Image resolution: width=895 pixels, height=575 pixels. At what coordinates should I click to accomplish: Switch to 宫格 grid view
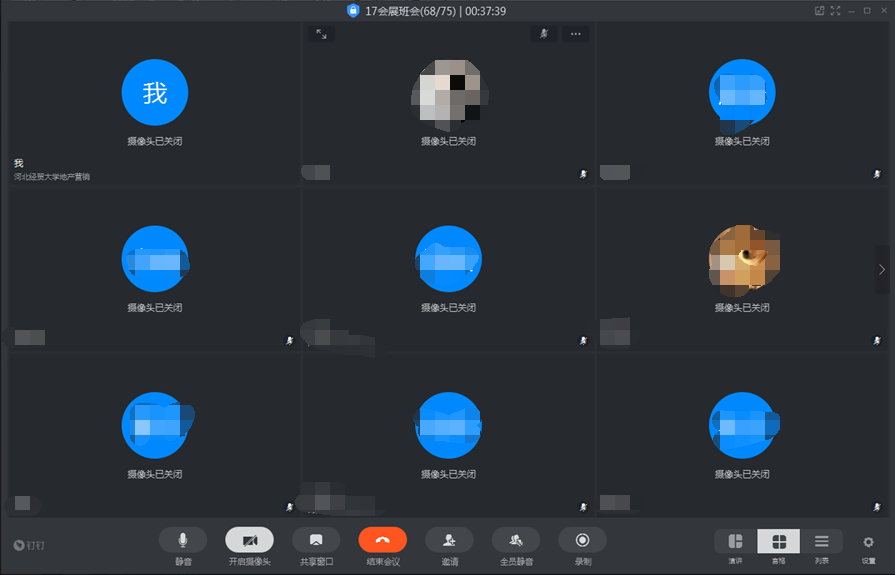(x=778, y=542)
